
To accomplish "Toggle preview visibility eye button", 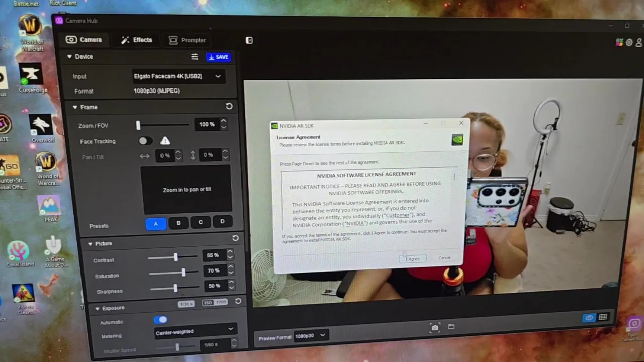I will click(589, 318).
